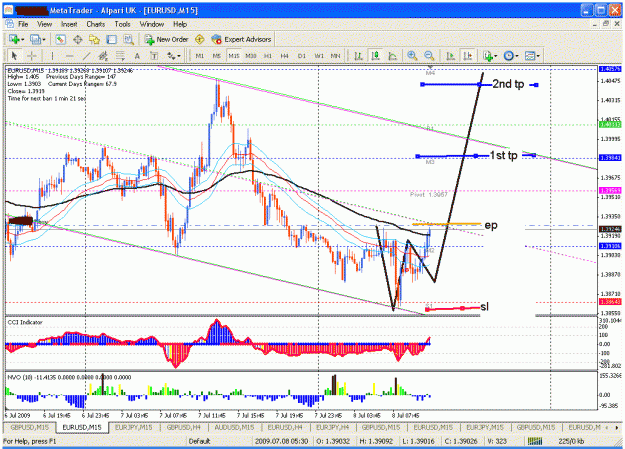Select the Draw Trendline tool

(x=86, y=56)
